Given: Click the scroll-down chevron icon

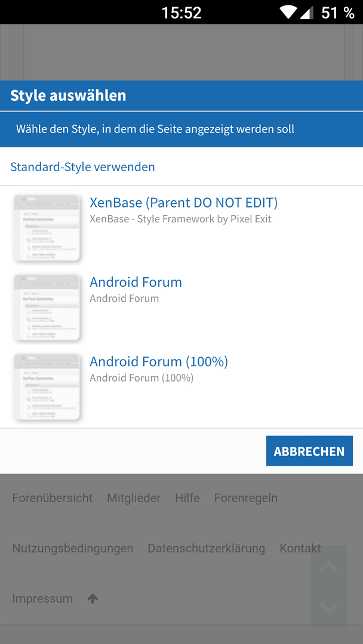Looking at the screenshot, I should tap(328, 608).
